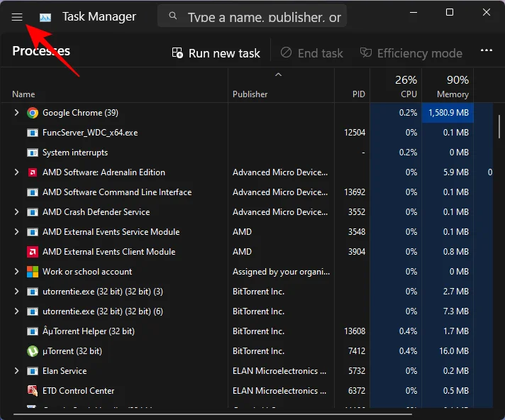This screenshot has width=505, height=420.
Task: Click the ÂµTorrent Helper icon
Action: 33,331
